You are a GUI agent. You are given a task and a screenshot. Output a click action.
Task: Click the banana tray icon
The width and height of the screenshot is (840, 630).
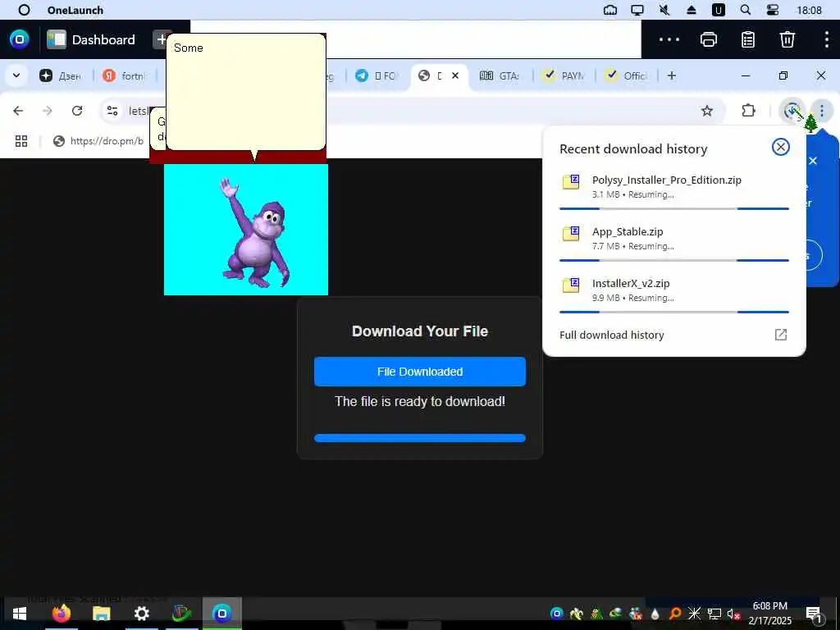point(577,614)
